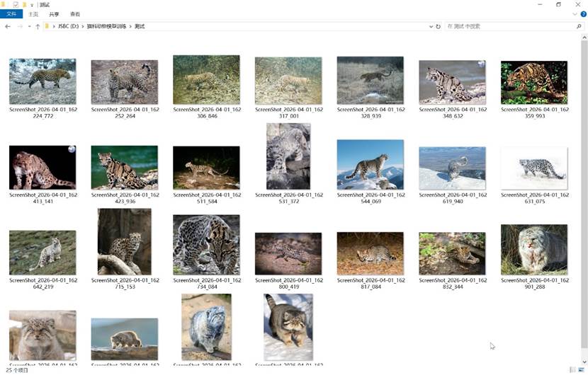Expand the ribbon with the chevron
The height and width of the screenshot is (375, 588).
coord(573,14)
